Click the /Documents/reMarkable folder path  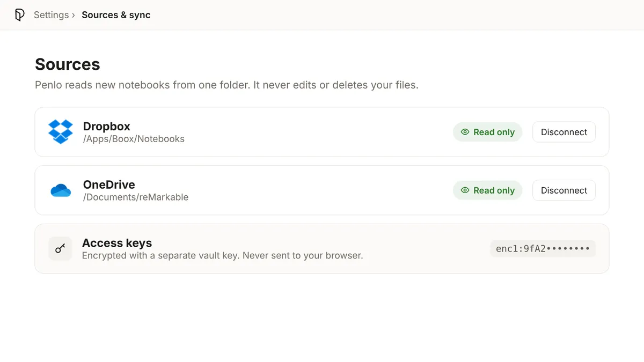(x=136, y=197)
